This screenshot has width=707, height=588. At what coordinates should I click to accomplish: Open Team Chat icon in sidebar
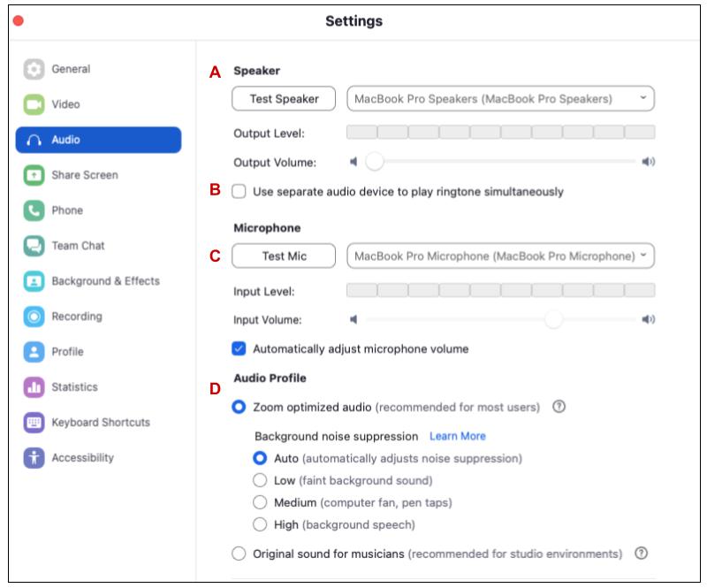pos(34,246)
